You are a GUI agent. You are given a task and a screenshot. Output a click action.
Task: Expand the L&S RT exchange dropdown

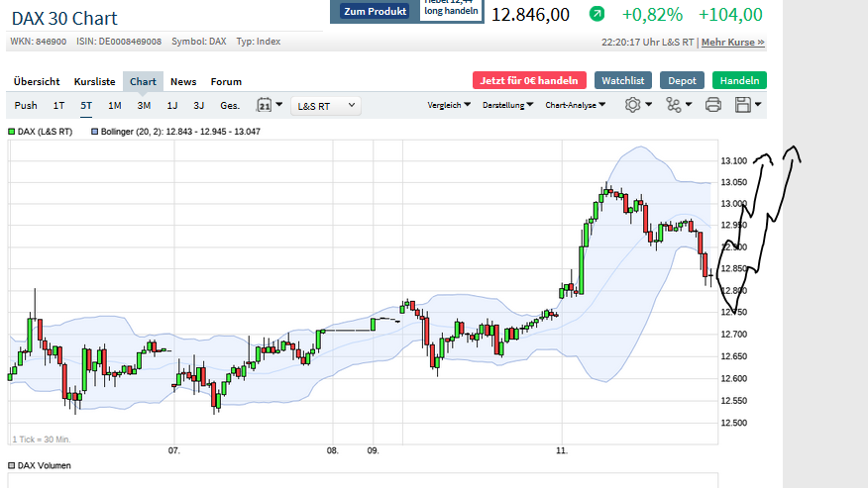point(325,105)
